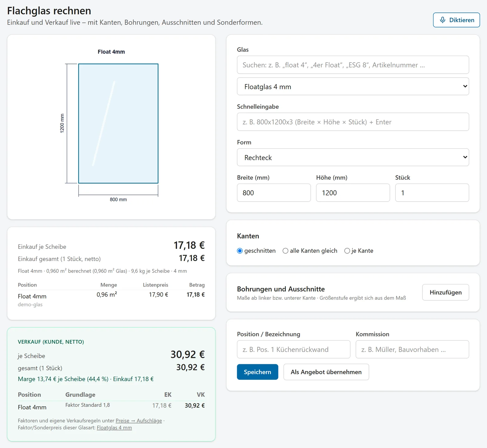
Task: Click the glass pane preview drawing
Action: [x=118, y=123]
